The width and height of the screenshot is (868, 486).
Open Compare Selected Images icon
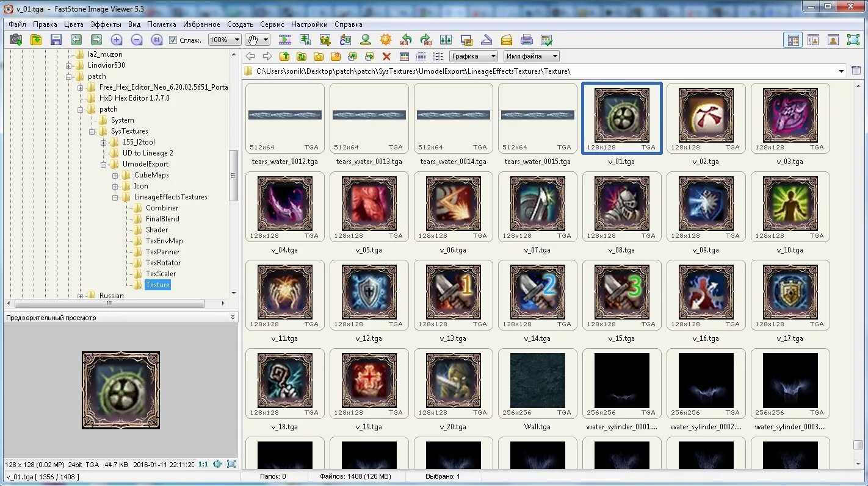pos(446,40)
